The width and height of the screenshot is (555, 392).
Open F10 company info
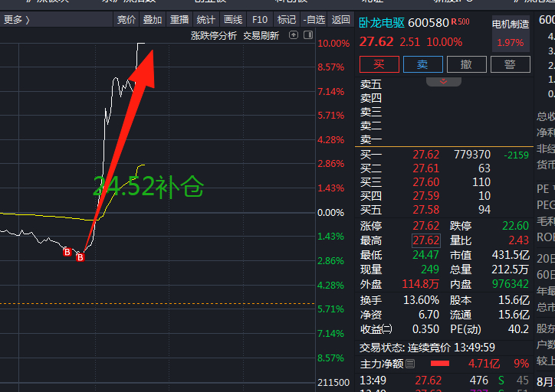[260, 20]
